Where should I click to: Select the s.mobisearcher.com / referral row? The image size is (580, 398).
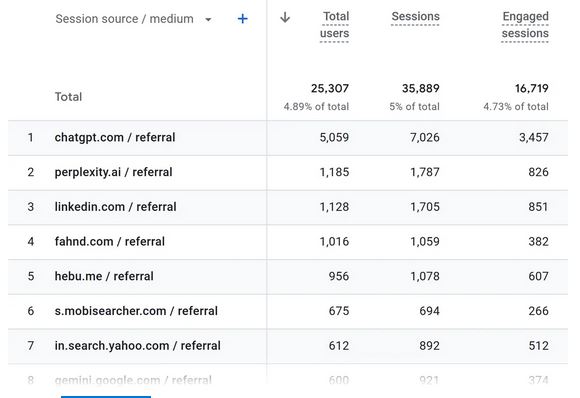288,311
